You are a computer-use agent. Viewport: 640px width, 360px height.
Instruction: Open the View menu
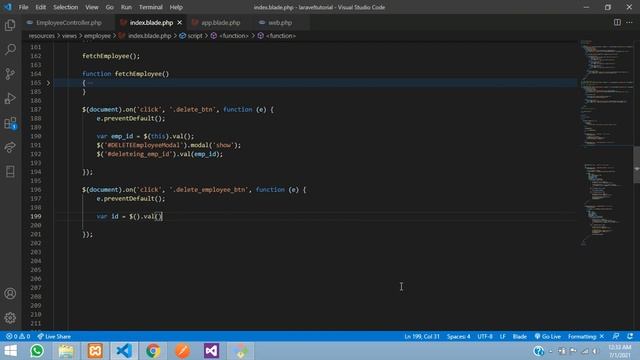coord(91,7)
